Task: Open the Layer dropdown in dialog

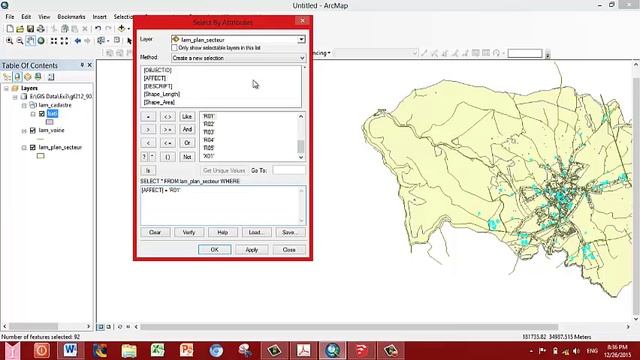Action: point(301,40)
